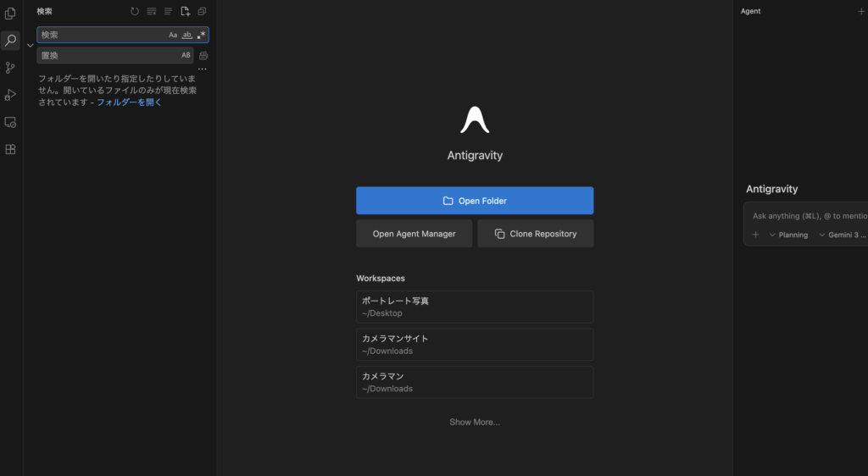Click the collapse all results icon
868x476 pixels.
(202, 12)
